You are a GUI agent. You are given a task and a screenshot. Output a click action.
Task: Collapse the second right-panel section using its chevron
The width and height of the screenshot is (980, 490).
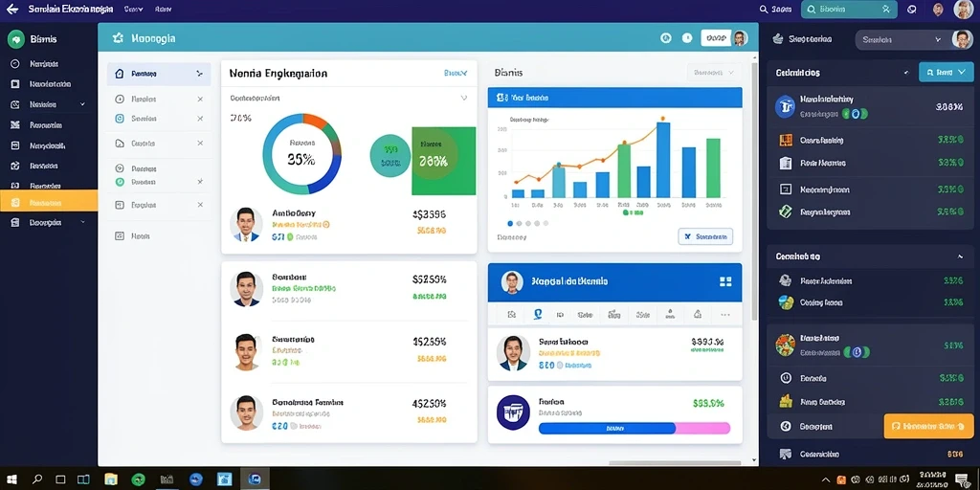point(960,256)
